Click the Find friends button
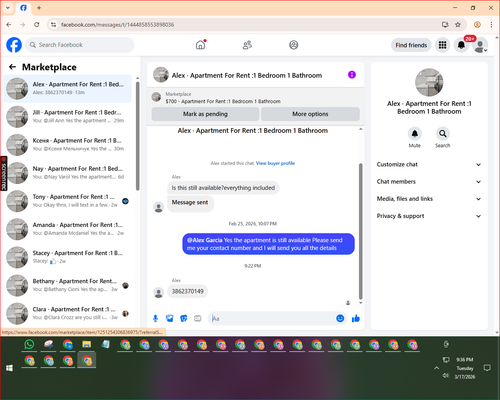This screenshot has width=500, height=400. pos(411,45)
